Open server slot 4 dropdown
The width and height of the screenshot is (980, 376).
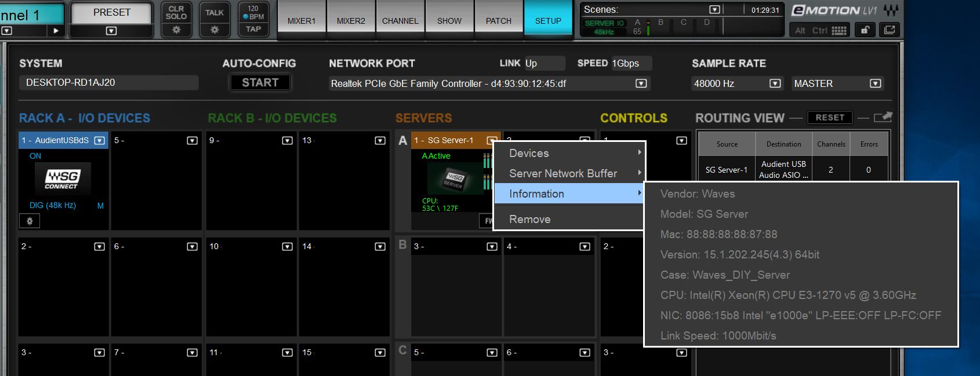[585, 246]
